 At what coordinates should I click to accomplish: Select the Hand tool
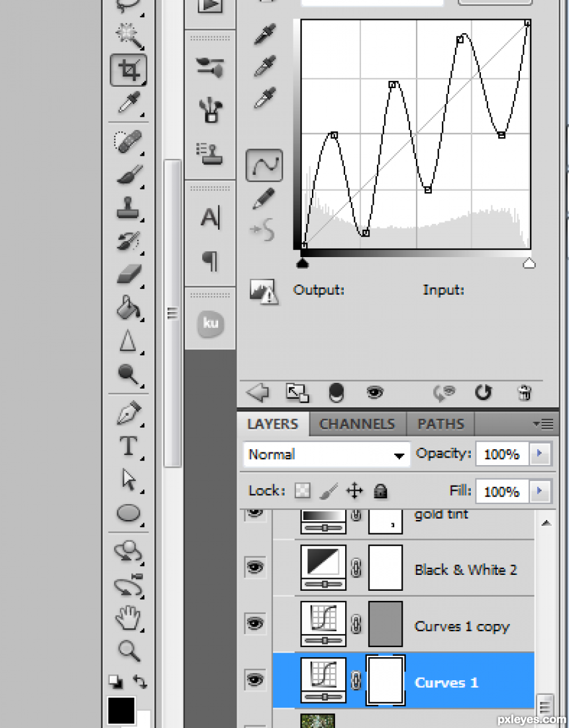[x=128, y=618]
